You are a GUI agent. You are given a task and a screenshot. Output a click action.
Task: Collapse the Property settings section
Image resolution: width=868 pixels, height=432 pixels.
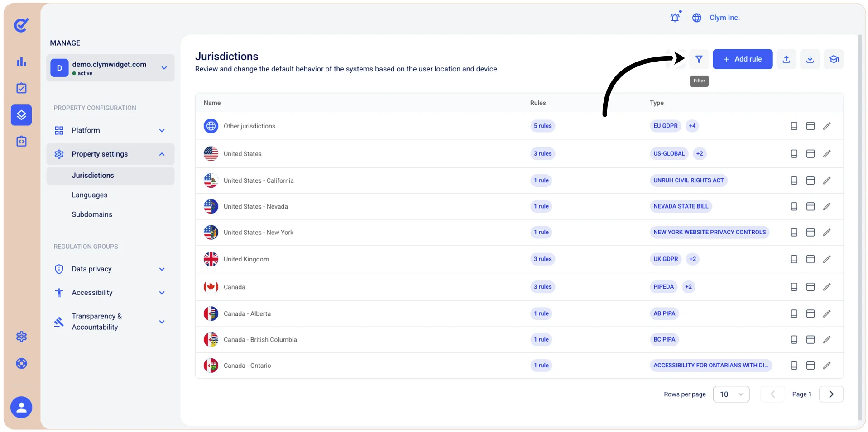(110, 154)
